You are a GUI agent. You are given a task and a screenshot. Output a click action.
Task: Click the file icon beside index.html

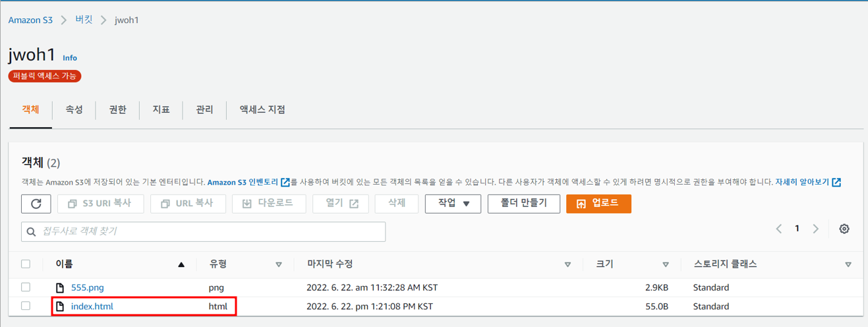[60, 307]
